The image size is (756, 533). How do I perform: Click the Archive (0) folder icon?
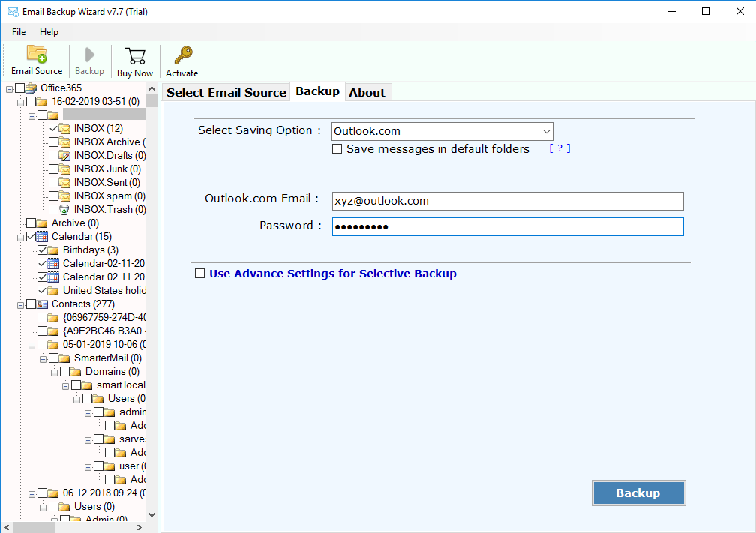[x=43, y=223]
